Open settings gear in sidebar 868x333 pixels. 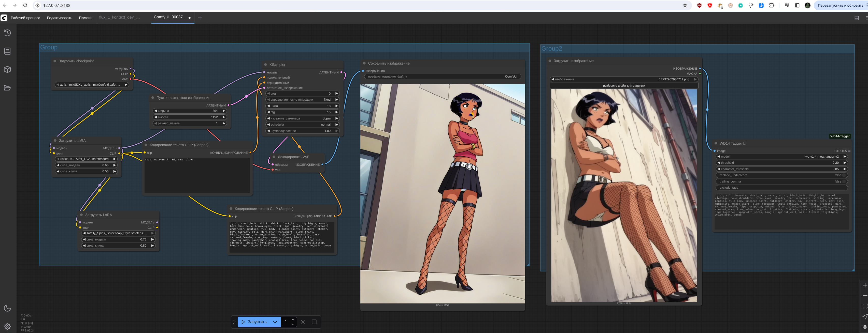(7, 326)
